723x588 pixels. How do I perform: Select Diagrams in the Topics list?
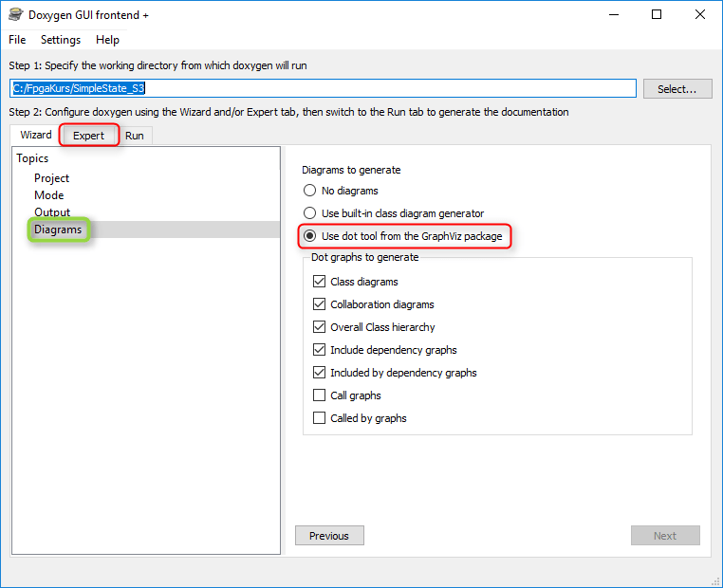[58, 230]
